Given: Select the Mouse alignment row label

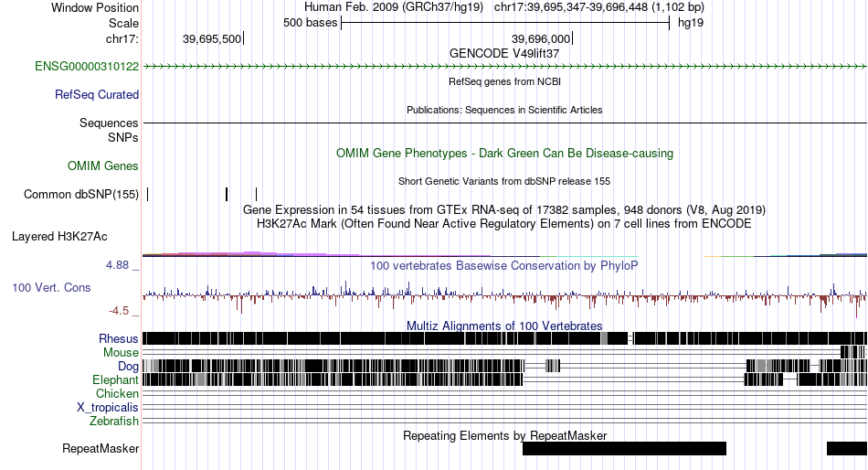Looking at the screenshot, I should (x=121, y=353).
